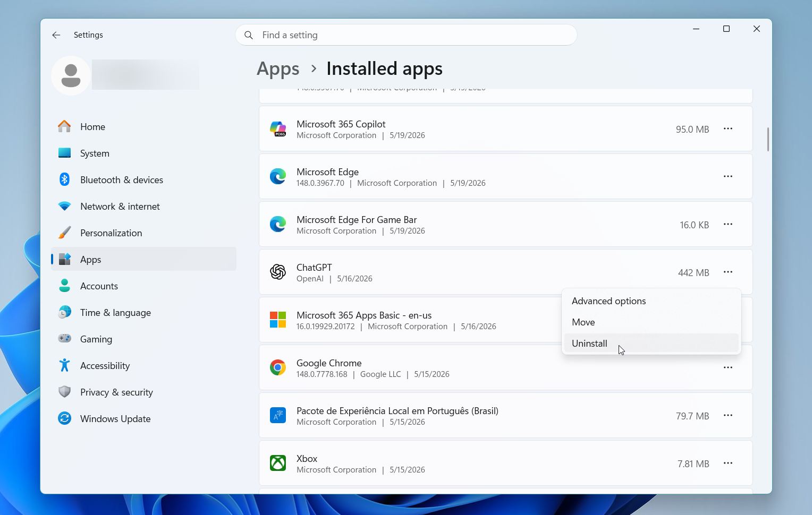The height and width of the screenshot is (515, 812).
Task: Click the Microsoft 365 Apps Basic - en-us name
Action: [364, 315]
